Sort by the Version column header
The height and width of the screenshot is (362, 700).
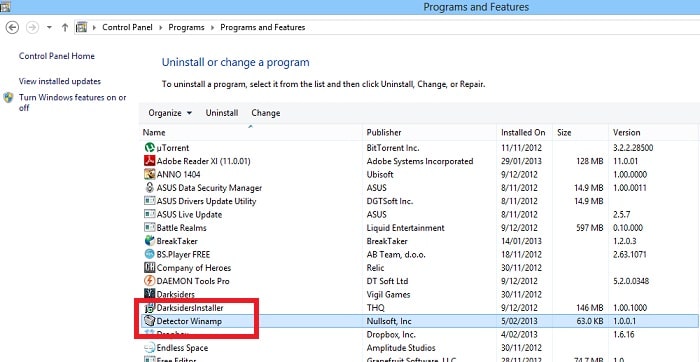click(654, 133)
